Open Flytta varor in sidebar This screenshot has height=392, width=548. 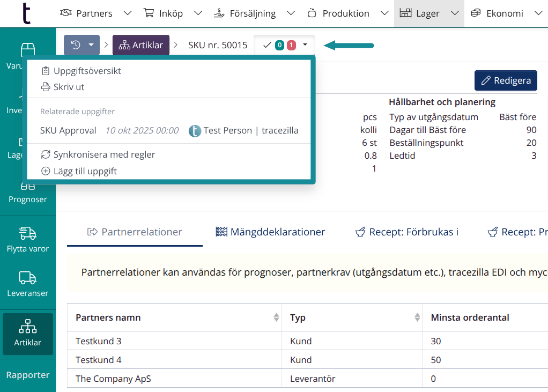(28, 239)
